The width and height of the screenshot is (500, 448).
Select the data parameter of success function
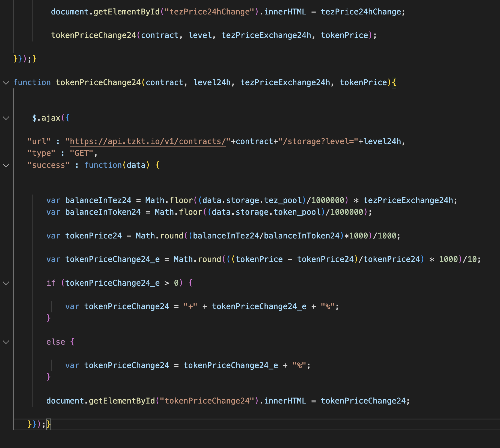click(136, 165)
